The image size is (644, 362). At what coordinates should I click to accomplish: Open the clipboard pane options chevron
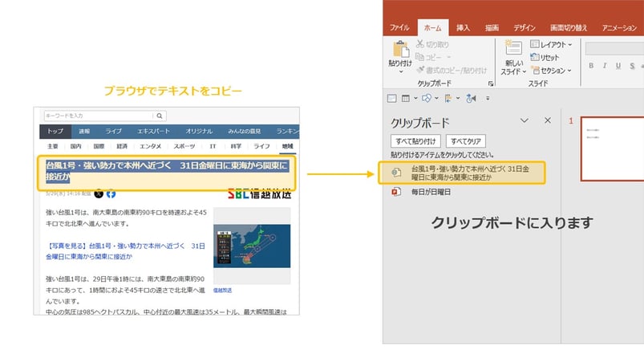524,120
